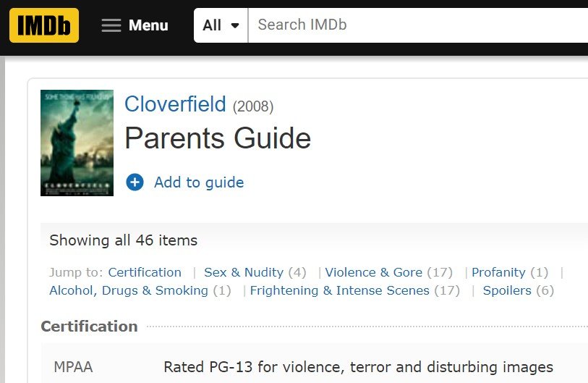The width and height of the screenshot is (588, 383).
Task: Click the Certification section heading
Action: (89, 327)
